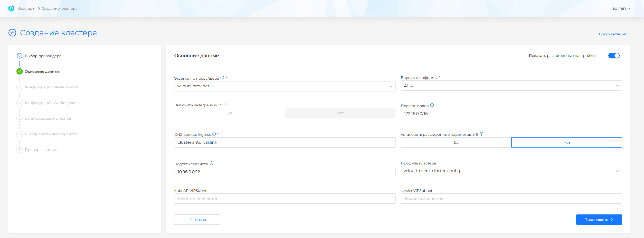Viewport: 644px width, 238px height.
Task: Open the Документация link
Action: [x=612, y=34]
